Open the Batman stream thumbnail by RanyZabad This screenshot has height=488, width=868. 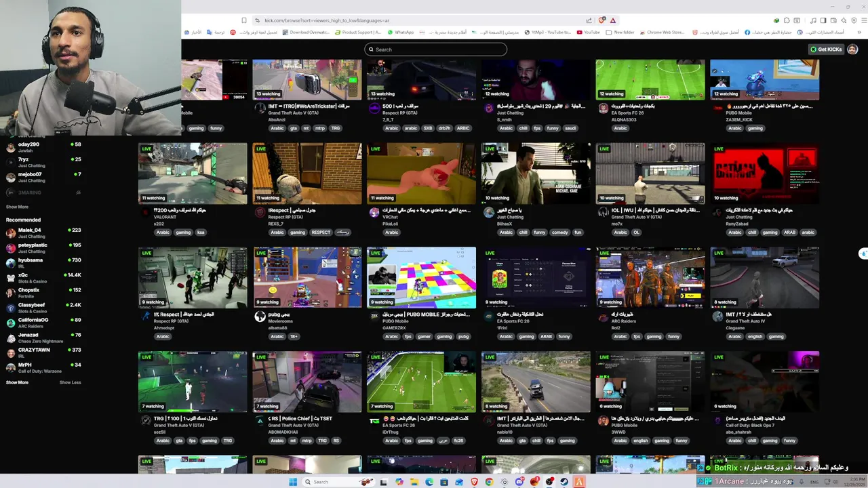click(x=764, y=173)
